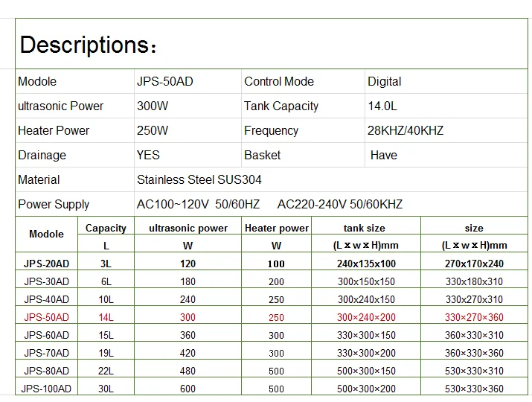Click the 'Control Mode' label
532x402 pixels.
279,81
